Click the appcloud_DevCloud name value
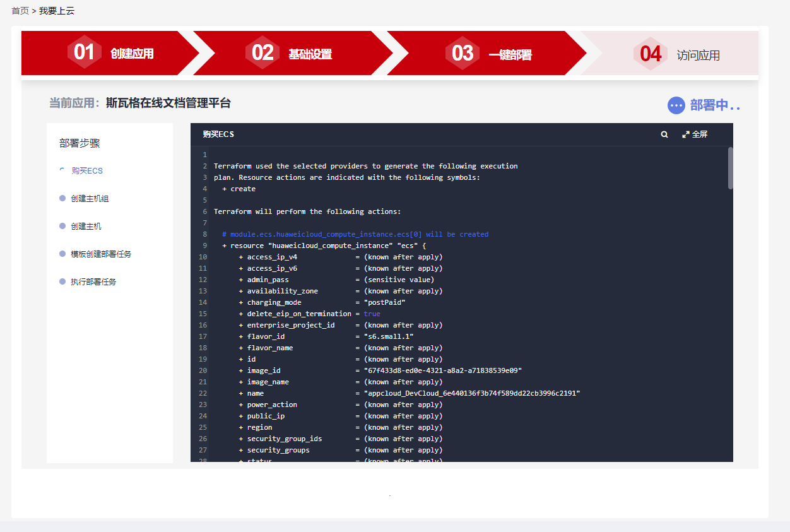This screenshot has width=790, height=532. click(472, 393)
